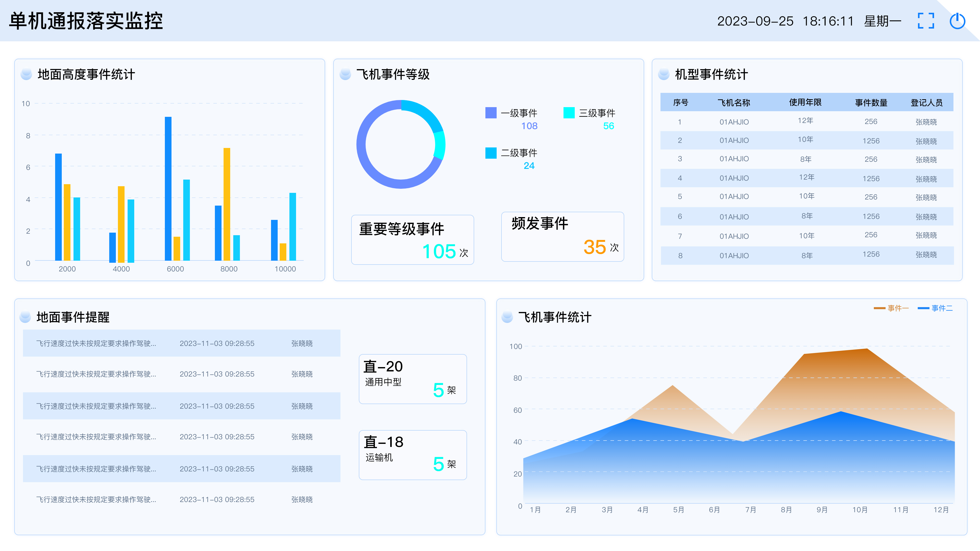This screenshot has height=551, width=980.
Task: Click bullet icon beside 飞机事件等级
Action: click(345, 74)
